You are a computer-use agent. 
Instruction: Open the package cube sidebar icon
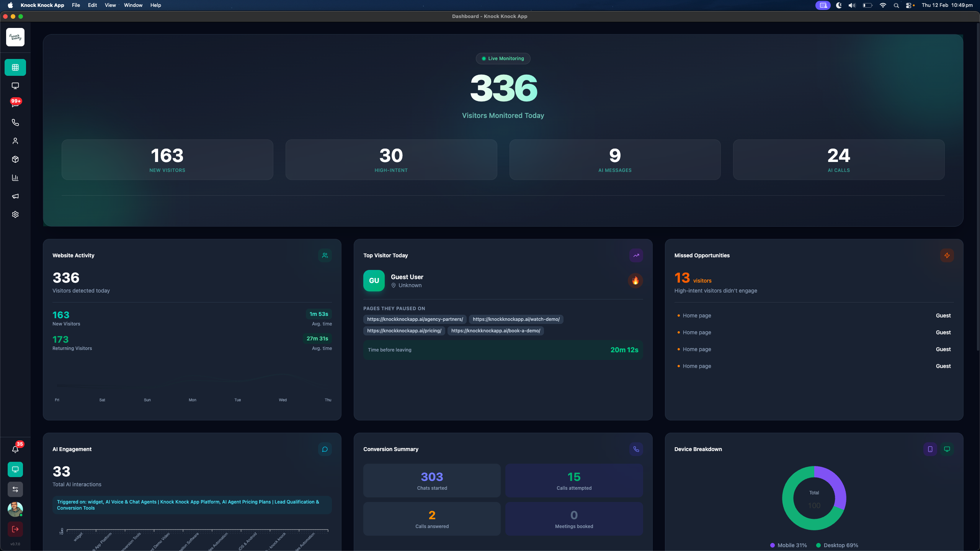click(x=15, y=159)
